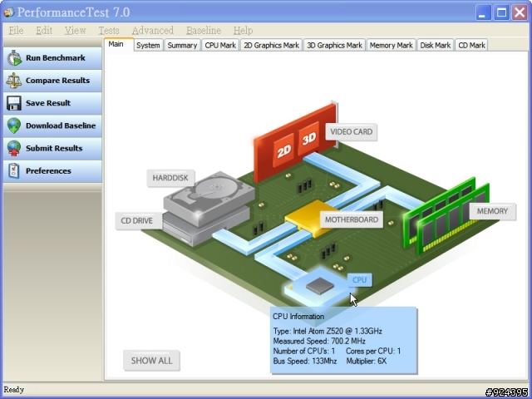The height and width of the screenshot is (399, 532).
Task: Select the 3D square on the video card
Action: pos(308,139)
